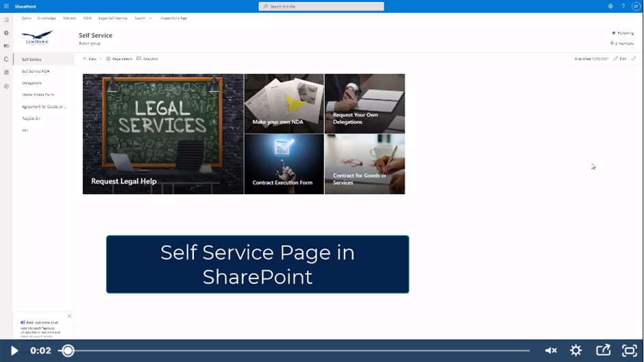
Task: Open the Make your own NDA tile
Action: coord(284,104)
